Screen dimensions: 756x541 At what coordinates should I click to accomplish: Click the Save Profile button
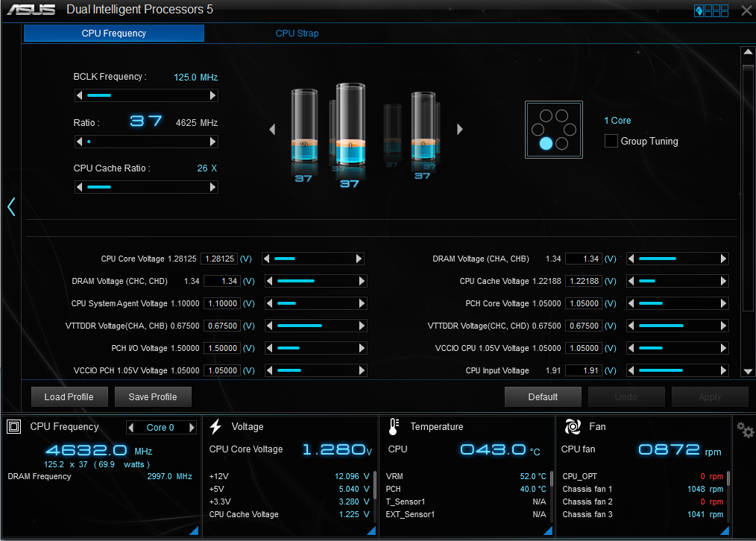[153, 397]
